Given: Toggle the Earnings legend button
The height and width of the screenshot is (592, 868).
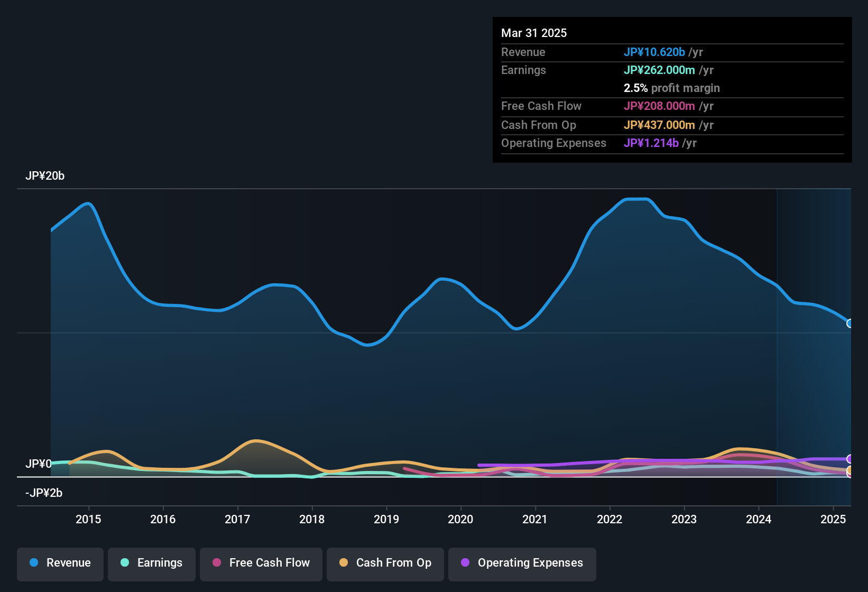Looking at the screenshot, I should coord(152,563).
